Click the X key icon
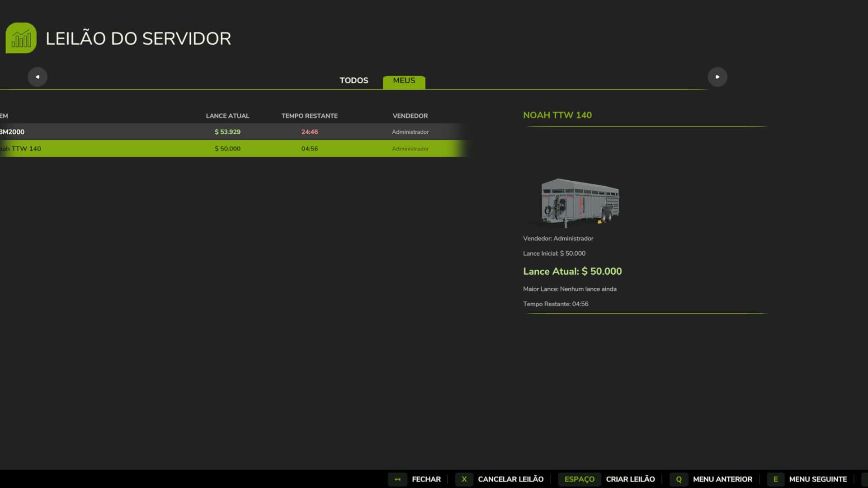Screen dimensions: 868x488 pyautogui.click(x=464, y=479)
